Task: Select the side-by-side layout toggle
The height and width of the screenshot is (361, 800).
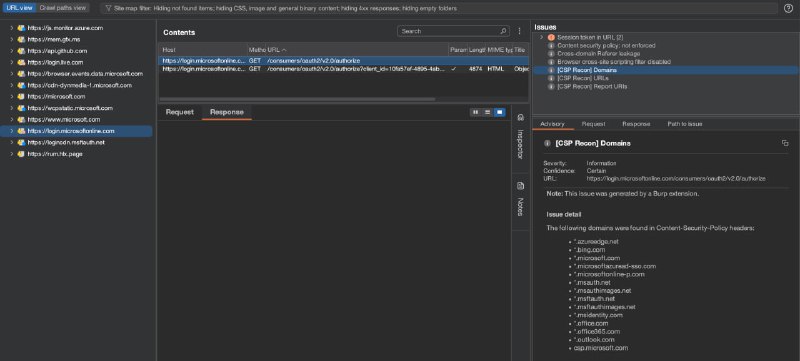Action: [x=476, y=112]
